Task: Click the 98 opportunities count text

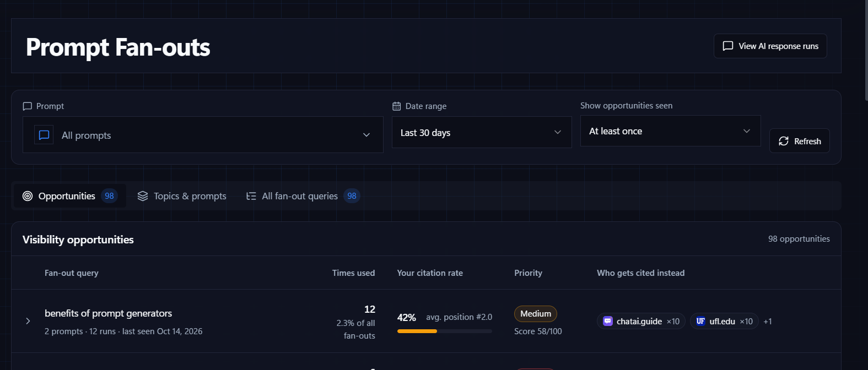Action: tap(799, 239)
